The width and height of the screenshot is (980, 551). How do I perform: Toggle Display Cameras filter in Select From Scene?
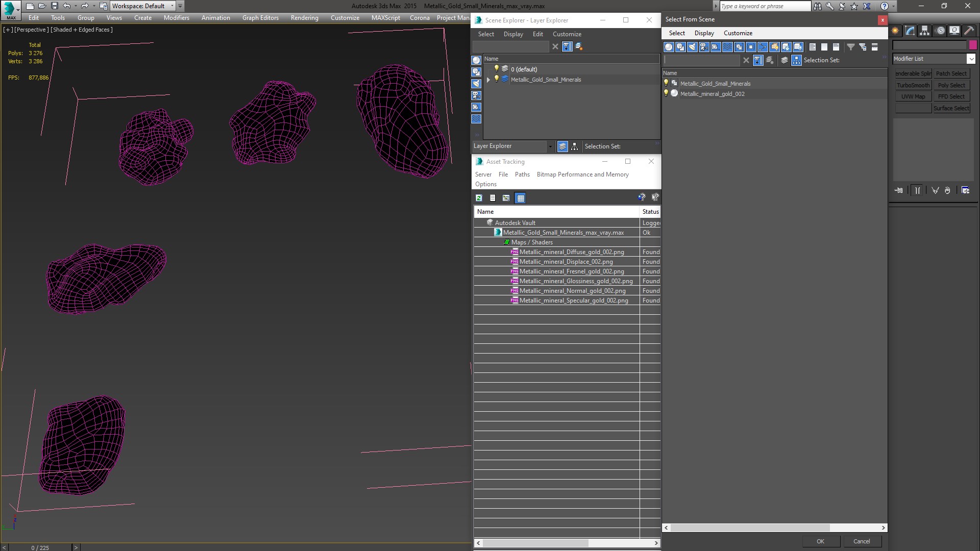pyautogui.click(x=704, y=47)
